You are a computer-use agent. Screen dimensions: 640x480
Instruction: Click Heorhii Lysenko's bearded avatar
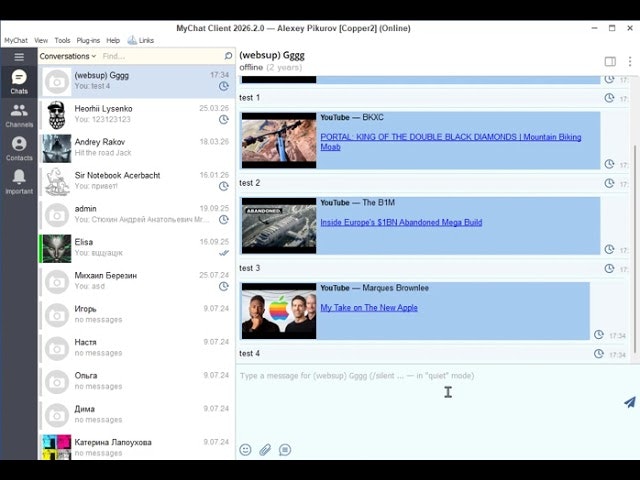coord(57,115)
